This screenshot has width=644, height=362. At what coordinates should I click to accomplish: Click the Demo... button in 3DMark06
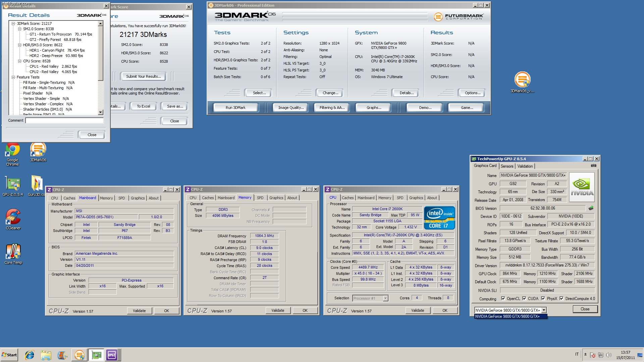click(425, 108)
